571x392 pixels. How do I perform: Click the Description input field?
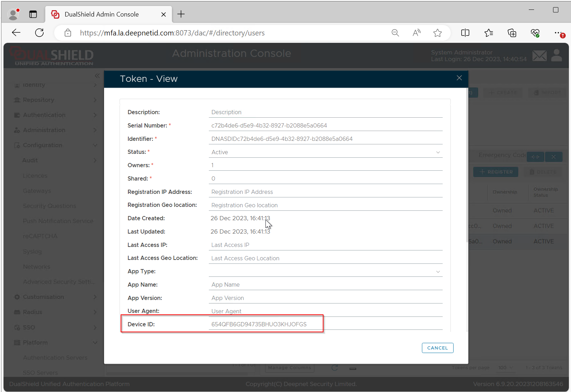[x=325, y=112]
